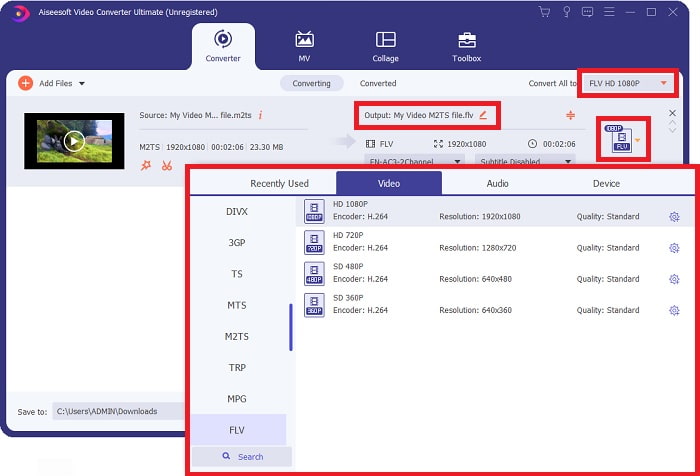Select the Audio format tab
Screen dimensions: 700x476
click(x=496, y=183)
